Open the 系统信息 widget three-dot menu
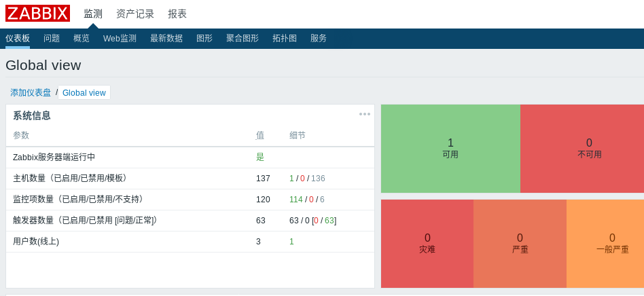644x296 pixels. 365,114
